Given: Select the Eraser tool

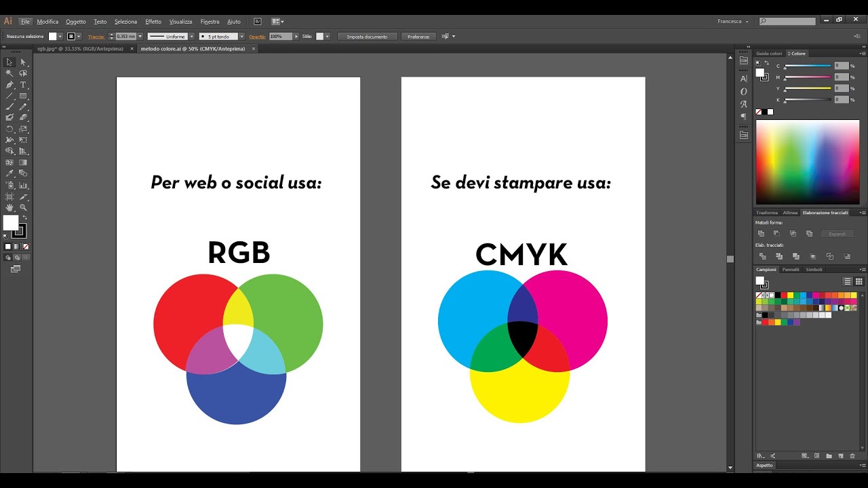Looking at the screenshot, I should (23, 117).
